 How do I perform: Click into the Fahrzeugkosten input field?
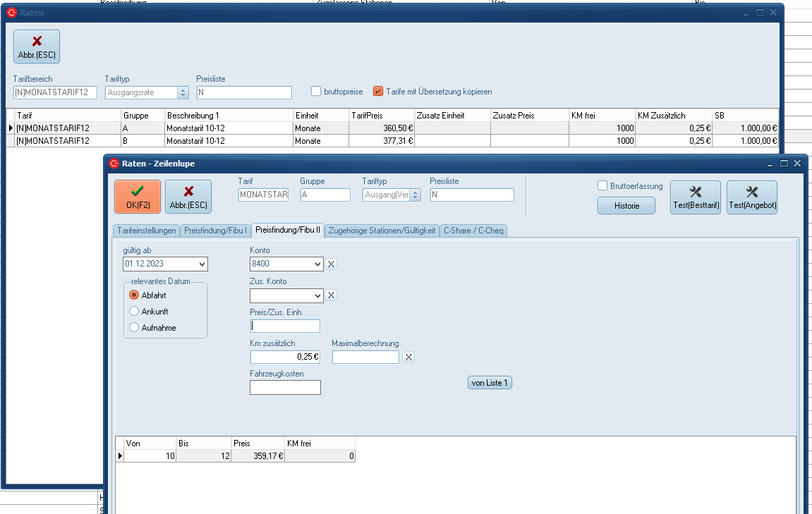(x=285, y=387)
